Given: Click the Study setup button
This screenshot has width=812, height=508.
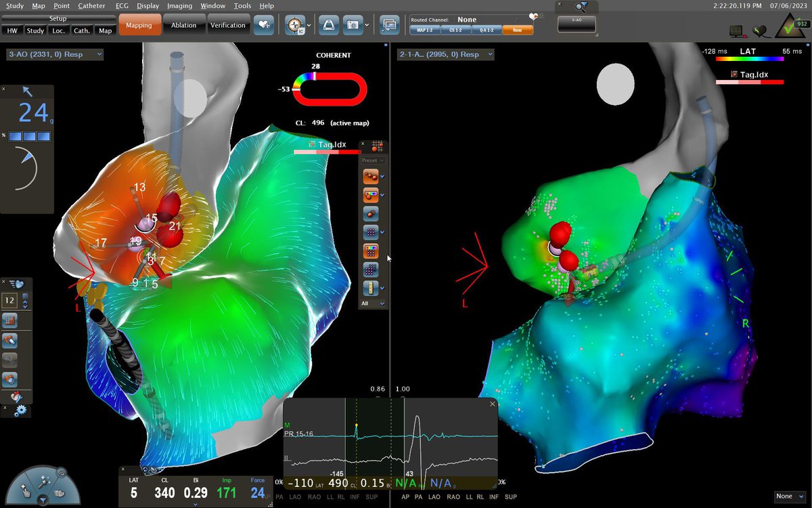Looking at the screenshot, I should (35, 30).
